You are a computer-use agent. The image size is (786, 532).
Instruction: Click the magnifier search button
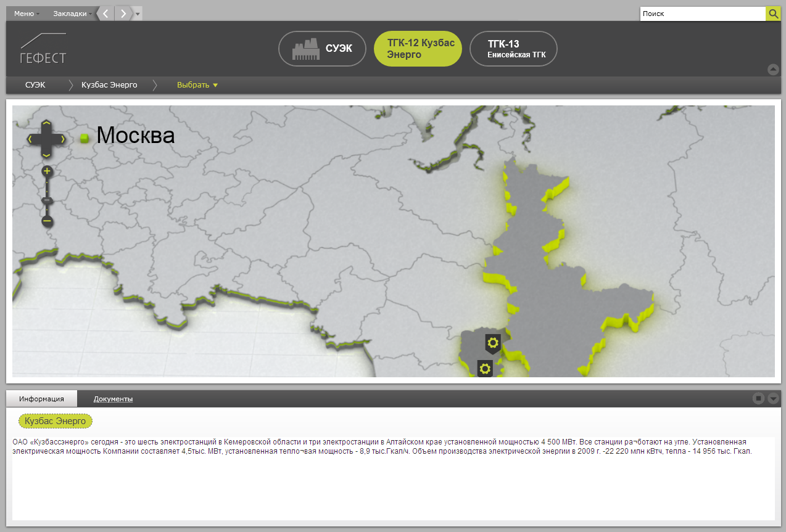pos(773,14)
